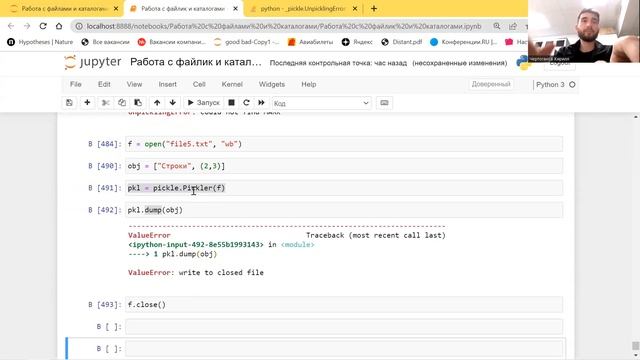This screenshot has width=640, height=360.
Task: Click the Python 3 kernel indicator circle
Action: coord(572,84)
